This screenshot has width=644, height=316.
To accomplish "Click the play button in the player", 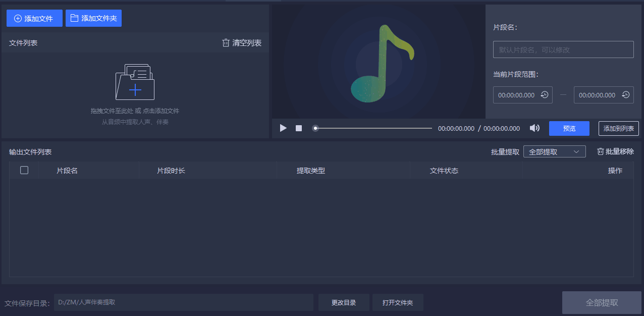I will point(283,128).
